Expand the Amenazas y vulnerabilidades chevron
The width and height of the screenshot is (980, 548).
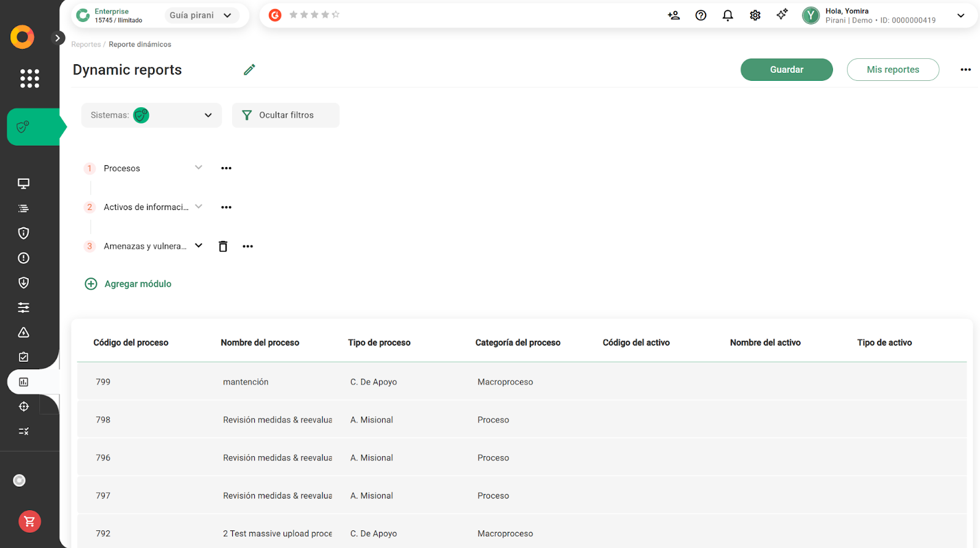tap(198, 246)
